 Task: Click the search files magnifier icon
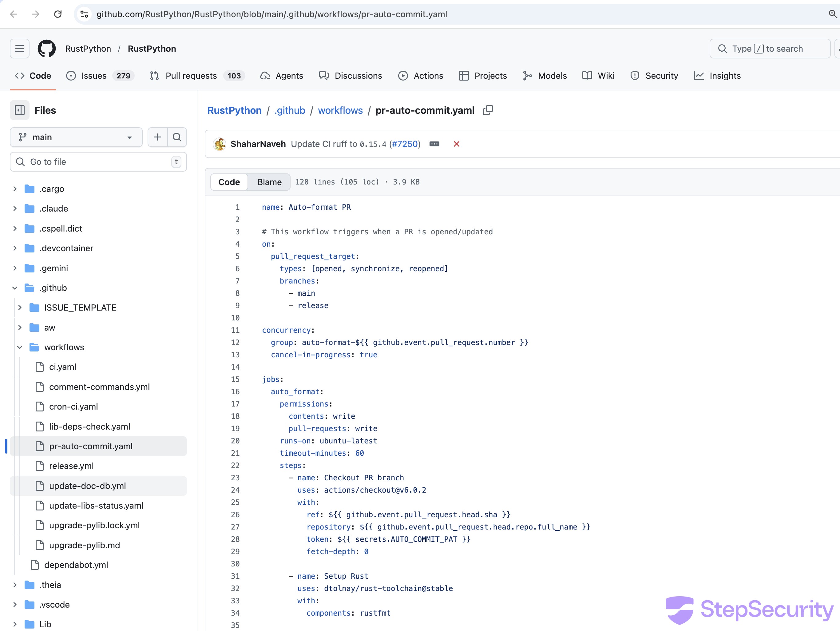pos(177,137)
